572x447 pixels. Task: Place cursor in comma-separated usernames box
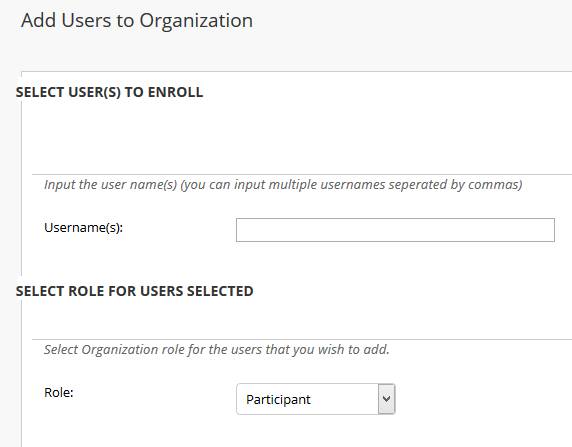(x=395, y=230)
